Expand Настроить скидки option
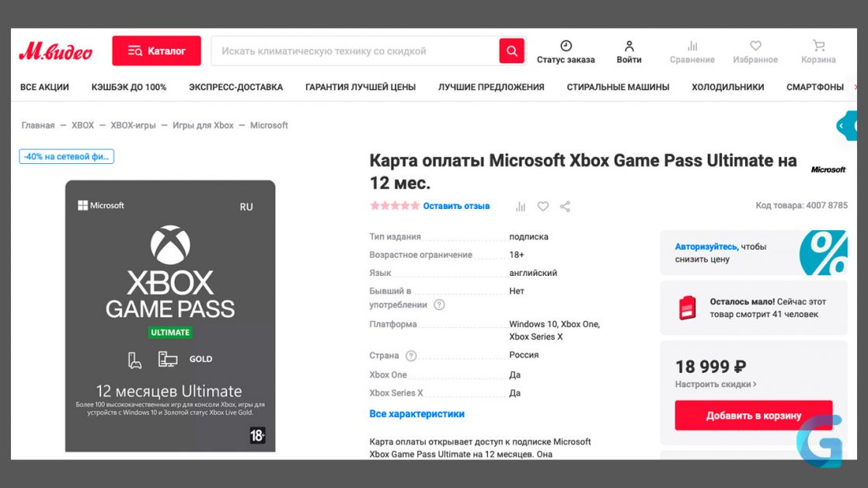The height and width of the screenshot is (488, 868). coord(715,384)
